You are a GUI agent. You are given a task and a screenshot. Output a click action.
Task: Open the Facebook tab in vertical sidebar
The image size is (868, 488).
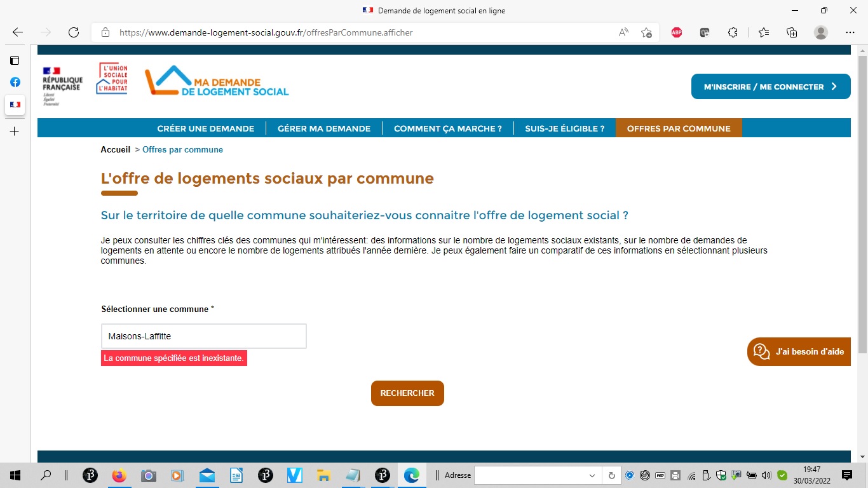[15, 82]
